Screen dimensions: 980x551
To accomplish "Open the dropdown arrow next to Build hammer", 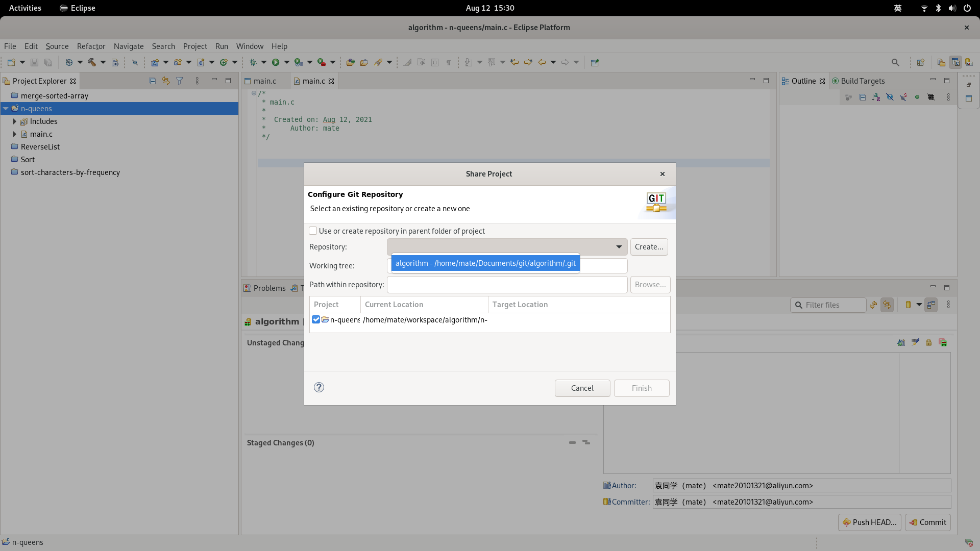I will [x=103, y=62].
